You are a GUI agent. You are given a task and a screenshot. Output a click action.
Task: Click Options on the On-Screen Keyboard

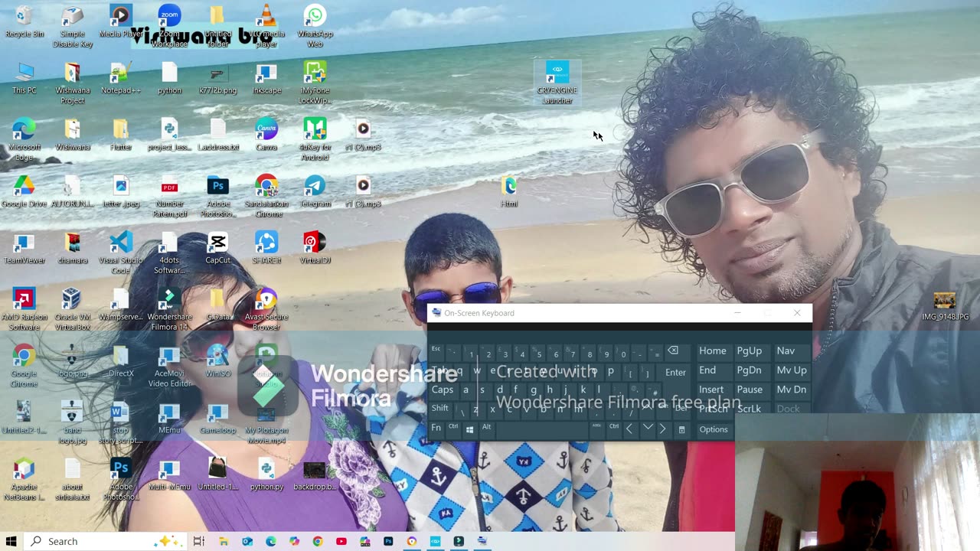(714, 429)
